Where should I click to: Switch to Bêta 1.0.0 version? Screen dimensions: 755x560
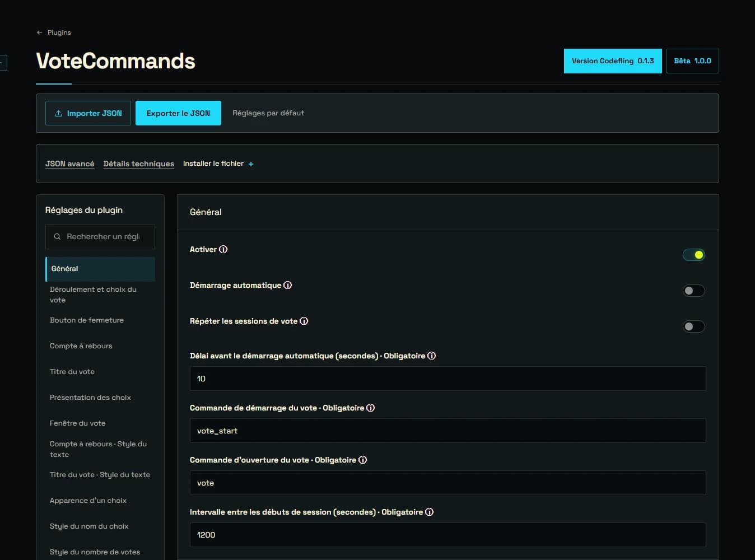[693, 61]
